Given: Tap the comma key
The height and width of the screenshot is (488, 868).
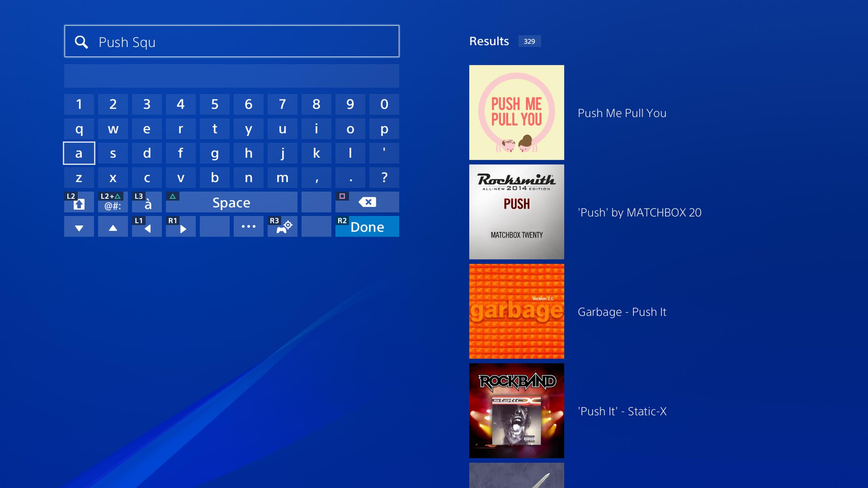Looking at the screenshot, I should coord(316,177).
